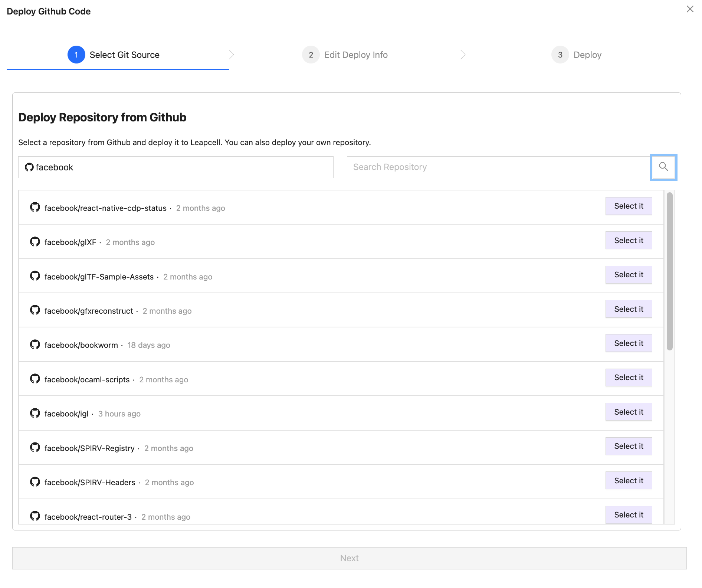Click GitHub icon in the facebook account field
This screenshot has height=588, width=702.
point(29,167)
